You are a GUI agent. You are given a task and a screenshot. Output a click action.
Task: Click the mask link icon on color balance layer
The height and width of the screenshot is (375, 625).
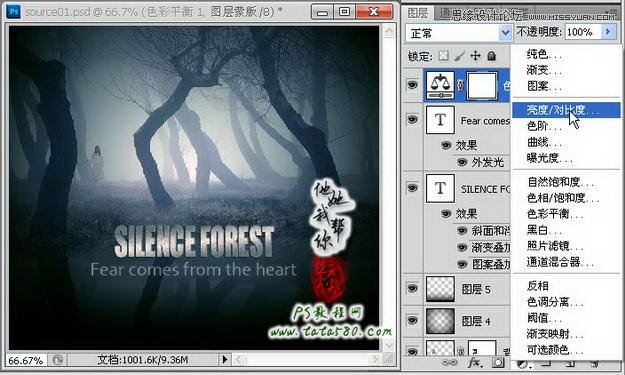point(460,85)
